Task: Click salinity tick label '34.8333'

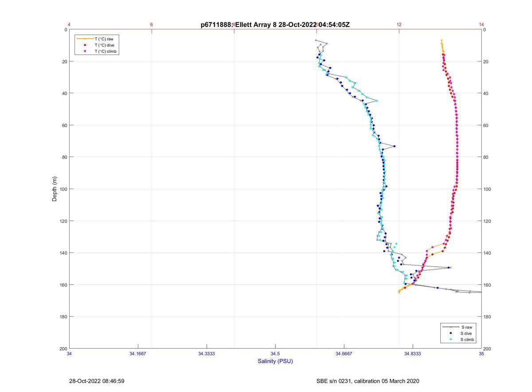Action: point(413,354)
